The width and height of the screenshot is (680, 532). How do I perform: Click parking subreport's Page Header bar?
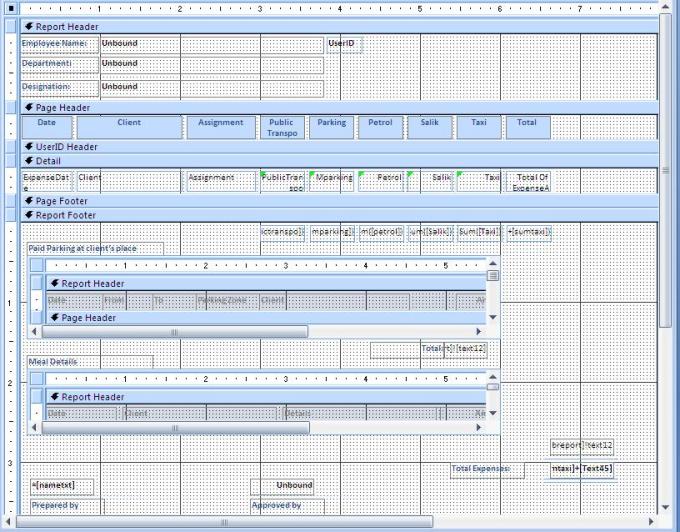tap(265, 318)
